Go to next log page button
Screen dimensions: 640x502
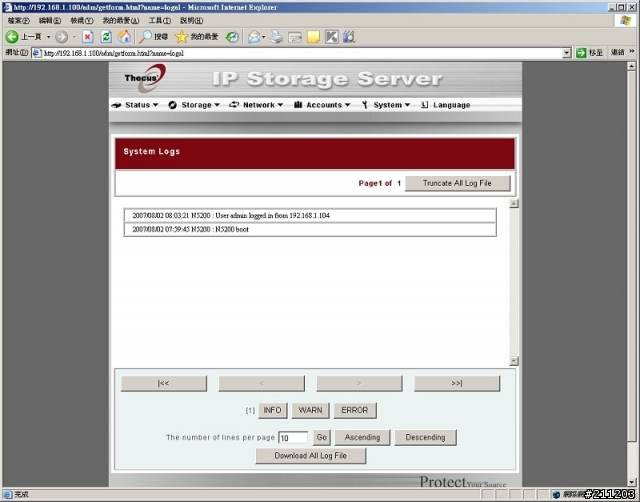(359, 384)
